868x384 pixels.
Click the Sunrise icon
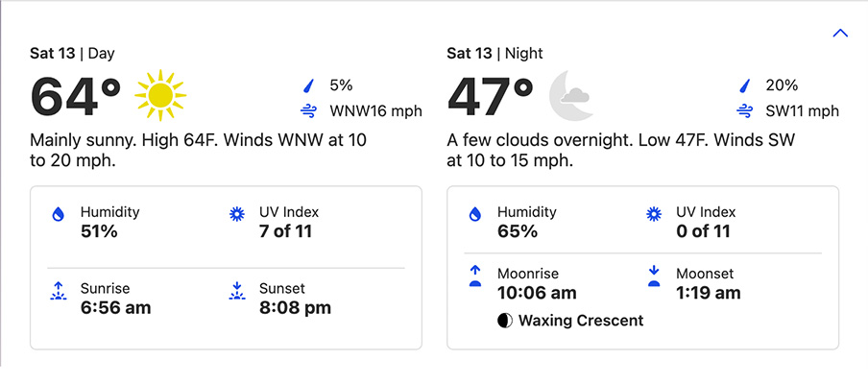click(57, 291)
